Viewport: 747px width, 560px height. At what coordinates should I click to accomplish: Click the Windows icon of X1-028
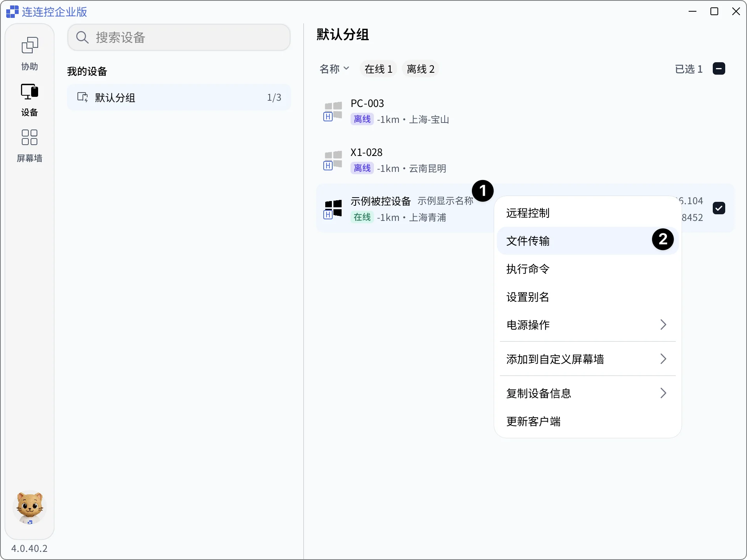click(x=333, y=160)
